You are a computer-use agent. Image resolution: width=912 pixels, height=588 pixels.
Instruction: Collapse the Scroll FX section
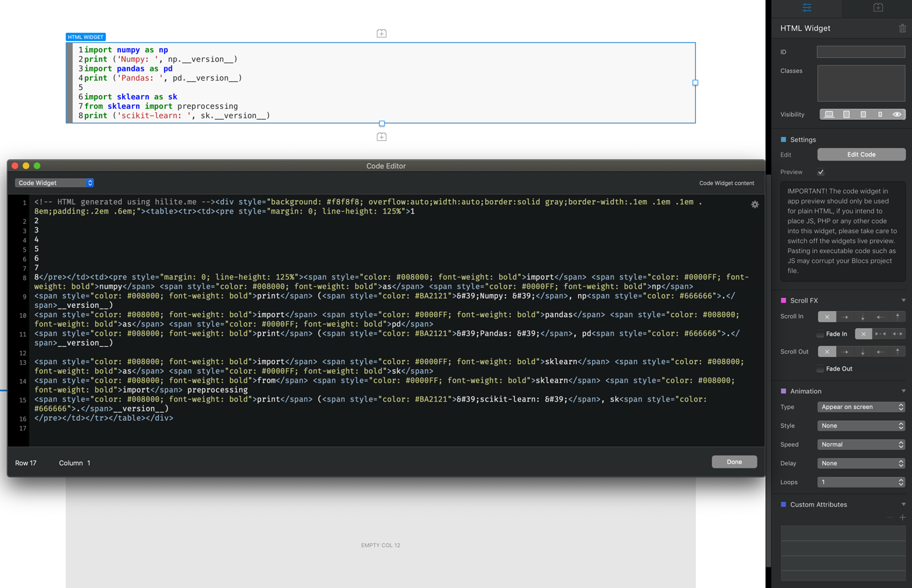pos(903,301)
